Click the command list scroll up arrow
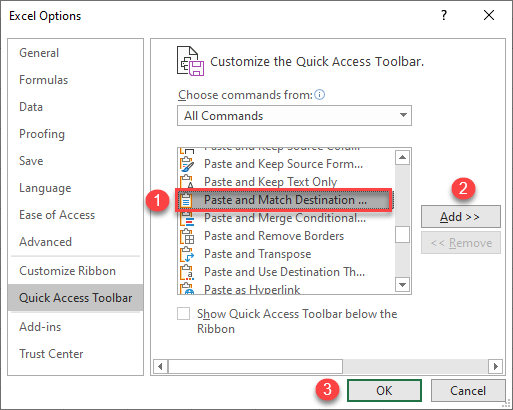The image size is (513, 410). click(x=402, y=157)
